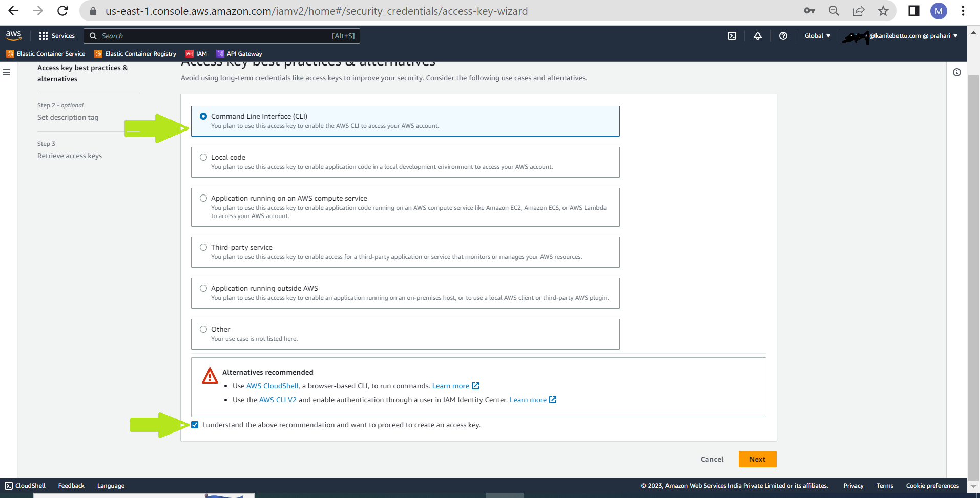Click the Cancel button
Viewport: 980px width, 498px height.
[x=712, y=459]
